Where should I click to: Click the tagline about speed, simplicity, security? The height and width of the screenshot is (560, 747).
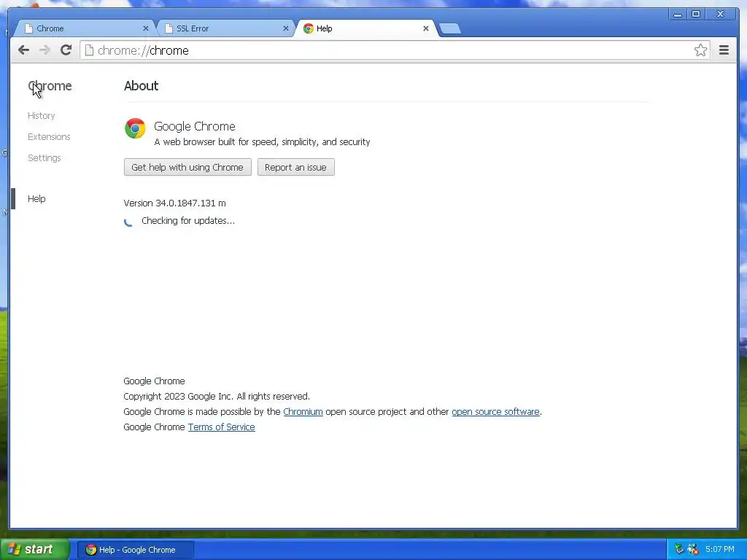262,142
